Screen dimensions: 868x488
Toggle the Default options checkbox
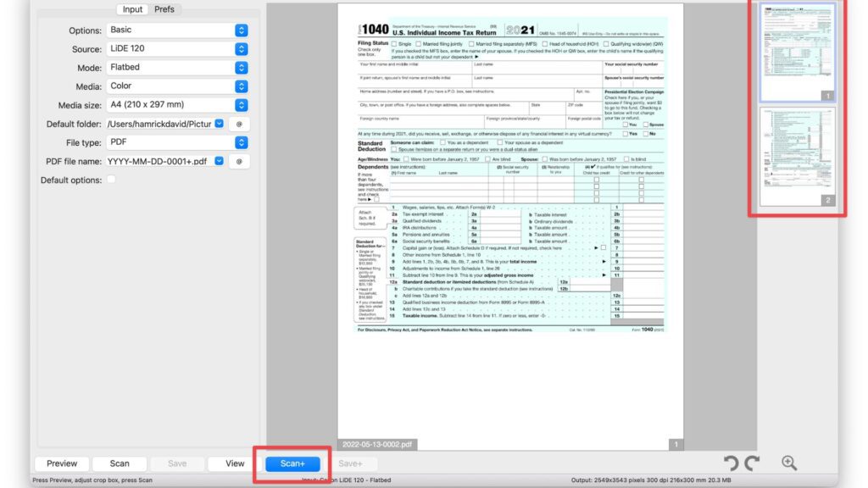[x=111, y=180]
